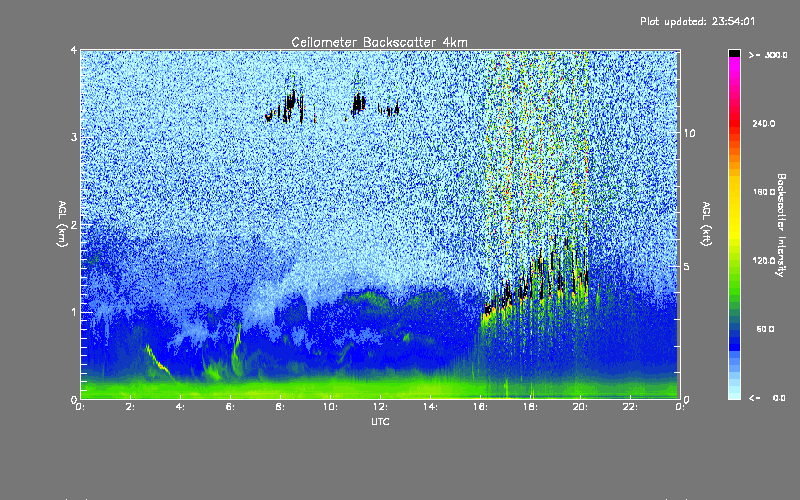
Task: Click the '4:' UTC tick label
Action: tap(180, 407)
